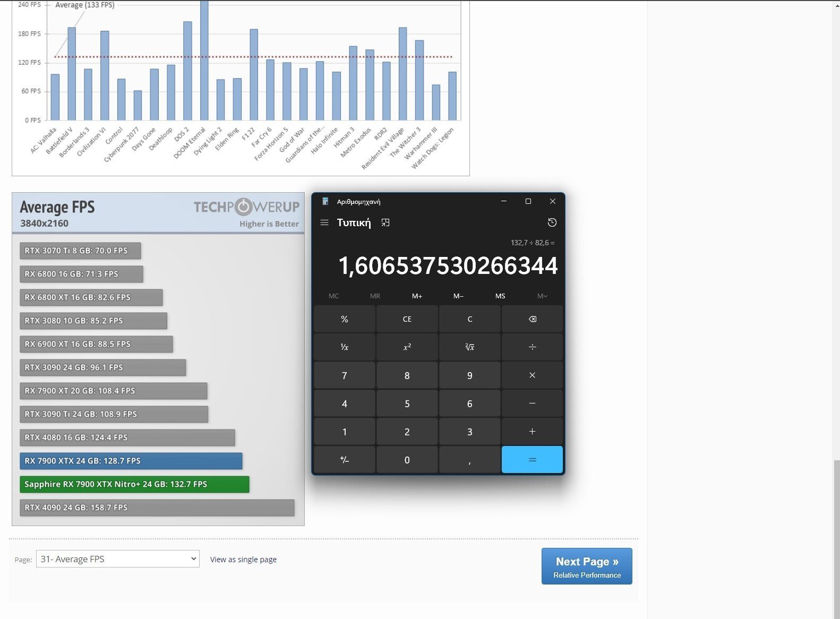Click the Sapphire RX 7900 XTX Nitro+ bar
Viewport: 840px width, 619px height.
(x=134, y=484)
